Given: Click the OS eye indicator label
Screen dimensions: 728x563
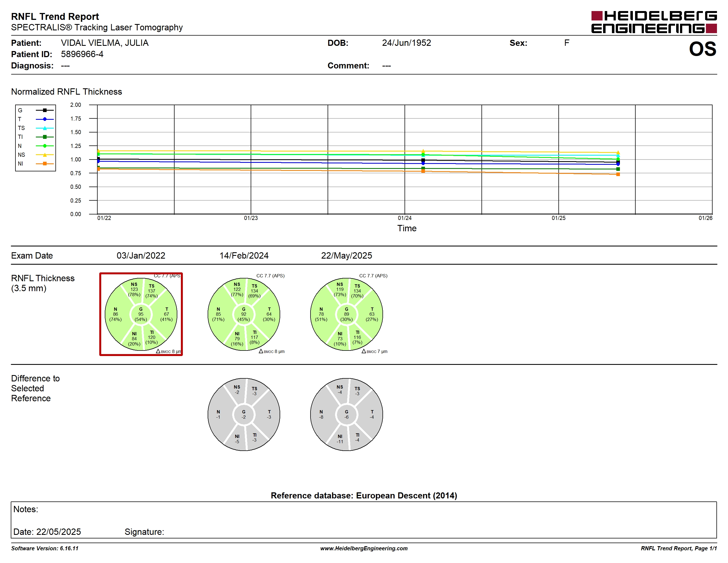Looking at the screenshot, I should (x=702, y=49).
